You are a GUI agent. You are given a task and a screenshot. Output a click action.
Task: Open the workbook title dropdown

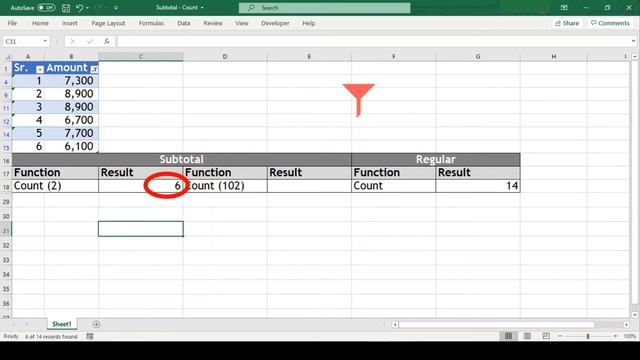[202, 8]
